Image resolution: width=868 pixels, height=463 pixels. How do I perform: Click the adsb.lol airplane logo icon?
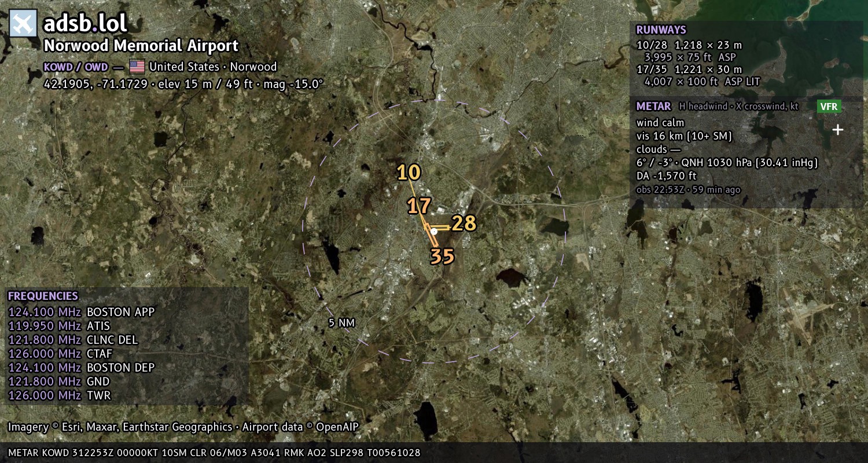coord(23,23)
